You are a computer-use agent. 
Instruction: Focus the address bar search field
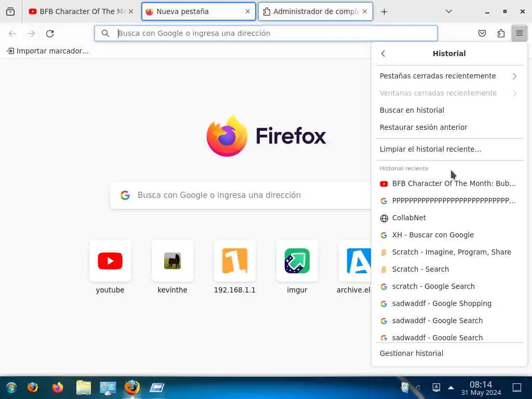pyautogui.click(x=266, y=33)
